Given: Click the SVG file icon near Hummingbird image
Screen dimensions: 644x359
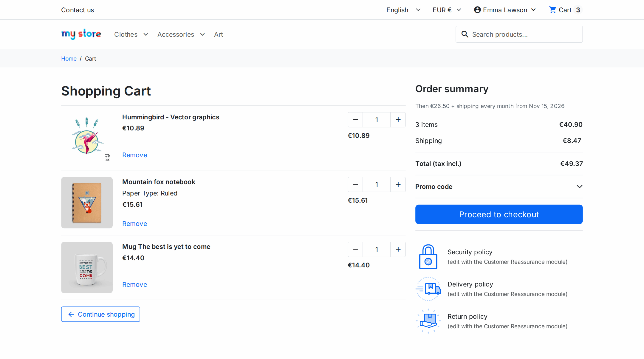Looking at the screenshot, I should 108,158.
